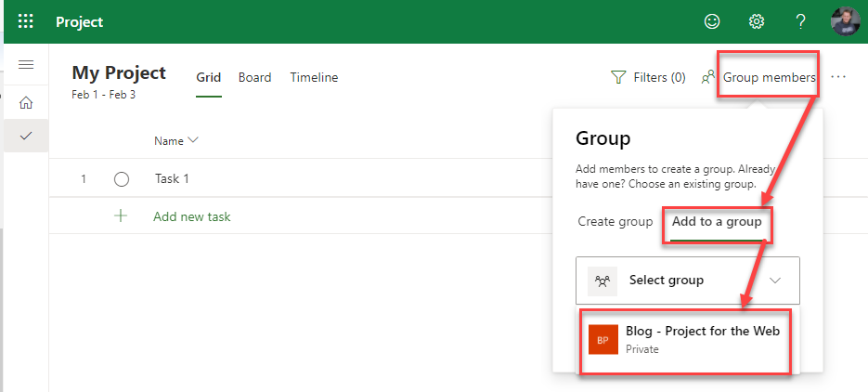
Task: Open the user profile avatar
Action: 845,21
